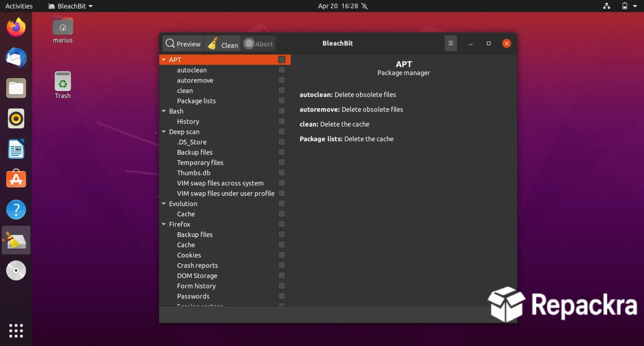644x346 pixels.
Task: Click the battery icon in top bar
Action: [x=625, y=6]
